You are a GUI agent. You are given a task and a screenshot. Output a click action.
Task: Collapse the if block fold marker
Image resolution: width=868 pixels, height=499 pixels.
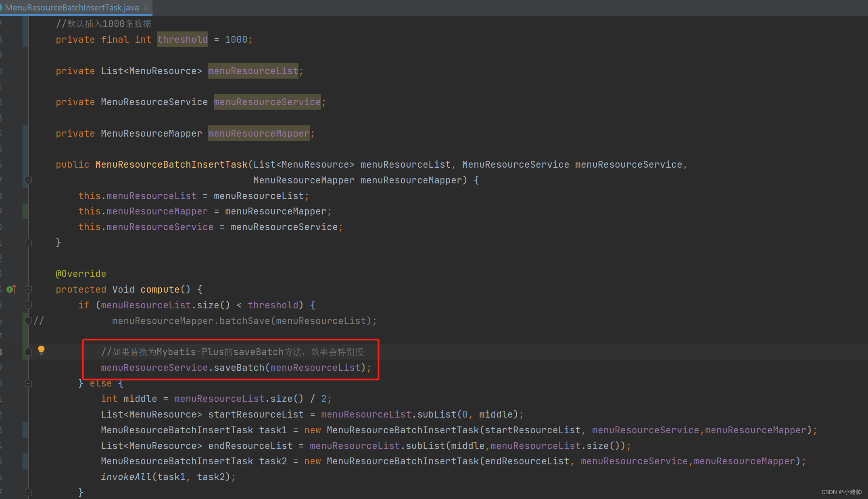28,305
